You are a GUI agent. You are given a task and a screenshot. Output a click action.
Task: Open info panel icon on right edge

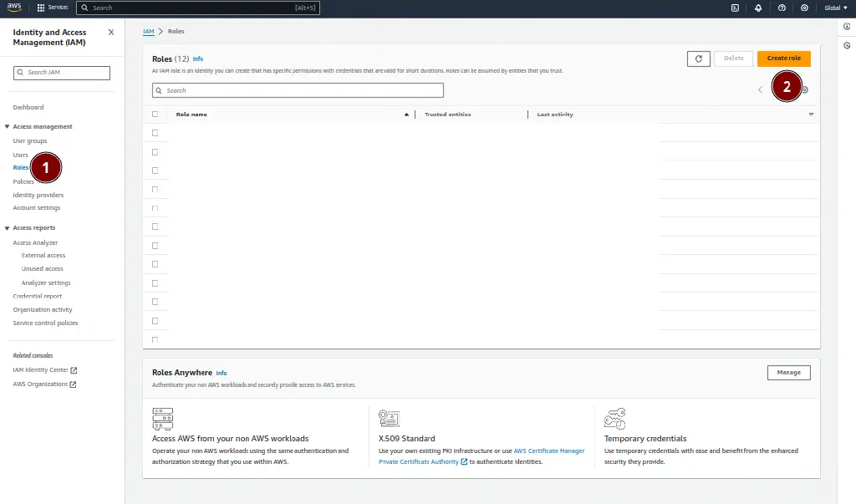(847, 26)
